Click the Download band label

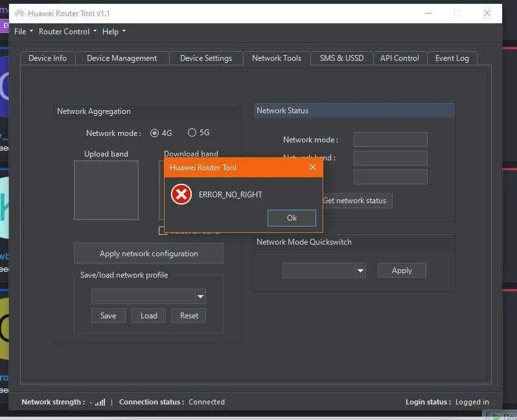pyautogui.click(x=191, y=153)
